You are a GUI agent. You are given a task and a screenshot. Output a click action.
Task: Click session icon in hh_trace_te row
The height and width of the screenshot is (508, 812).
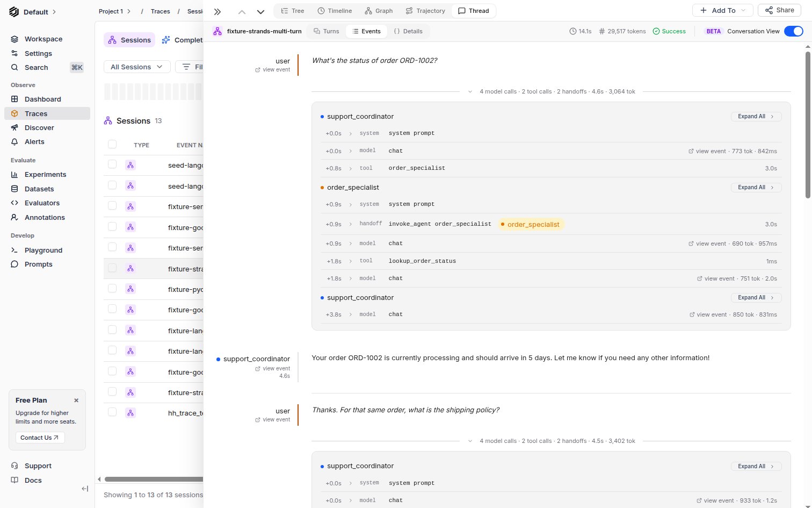pos(130,413)
